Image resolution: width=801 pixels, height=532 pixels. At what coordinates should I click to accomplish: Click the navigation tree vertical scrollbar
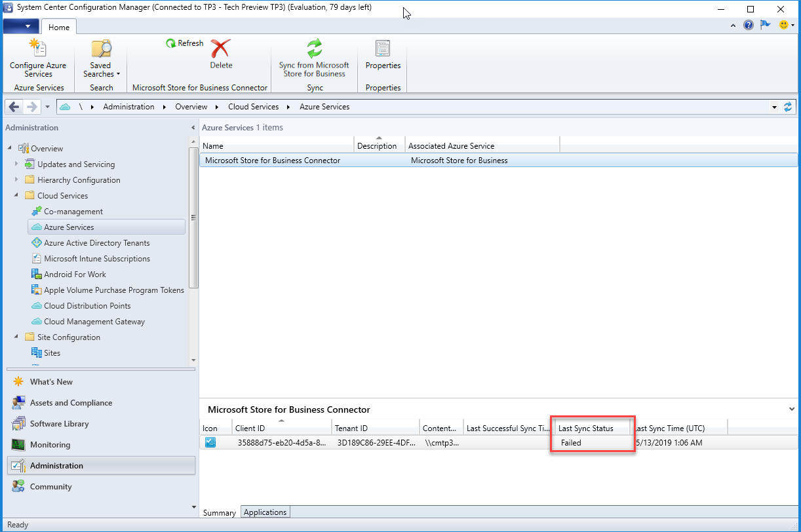[x=193, y=218]
